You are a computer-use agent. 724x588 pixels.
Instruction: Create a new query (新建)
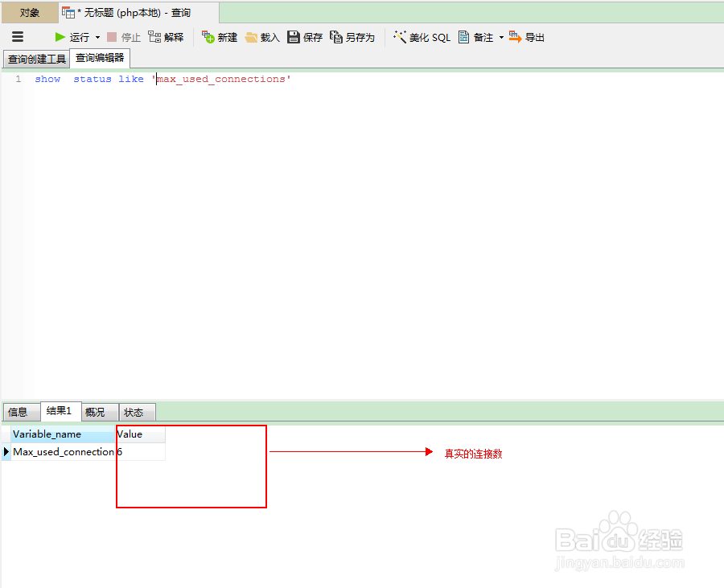tap(220, 37)
